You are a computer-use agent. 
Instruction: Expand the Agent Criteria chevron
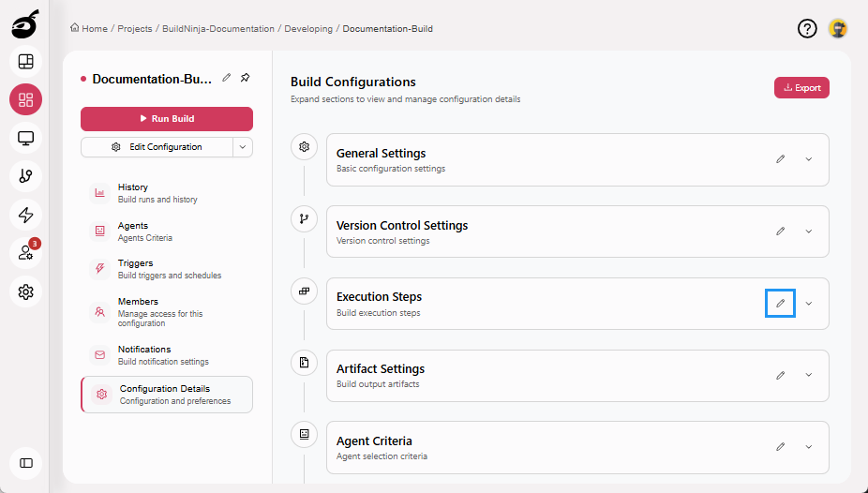[809, 446]
